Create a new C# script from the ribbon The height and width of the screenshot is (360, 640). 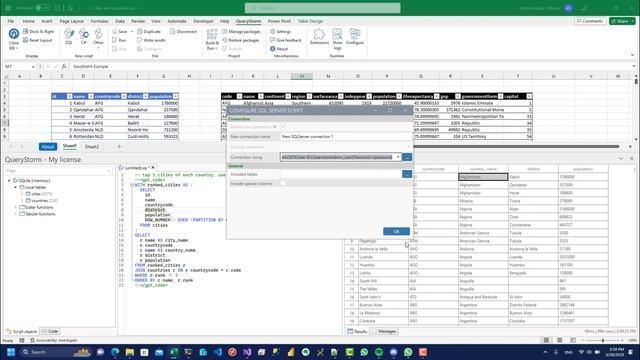click(84, 36)
